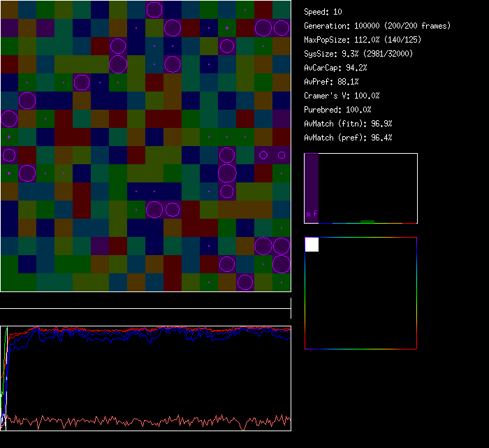Click the 'm' letter in the histogram
Image resolution: width=489 pixels, height=448 pixels.
[308, 214]
